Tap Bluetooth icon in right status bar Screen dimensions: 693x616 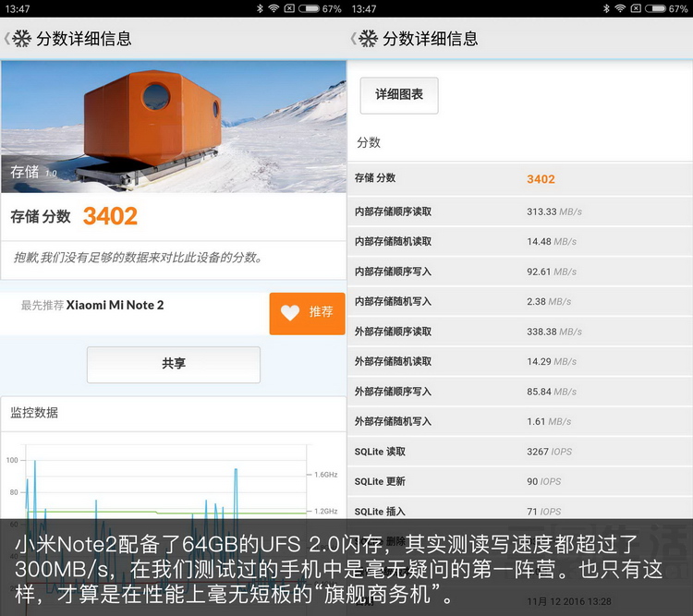coord(606,8)
